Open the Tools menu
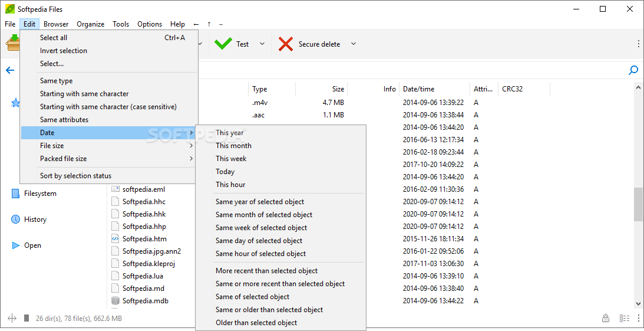 tap(121, 24)
